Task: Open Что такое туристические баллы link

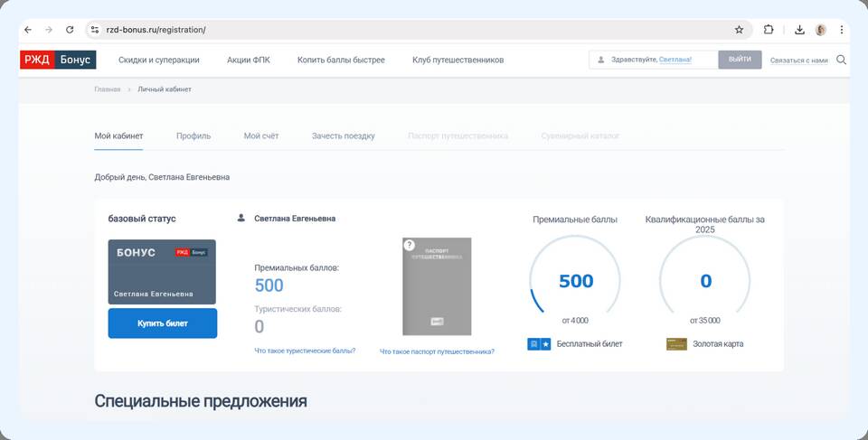Action: pos(305,351)
